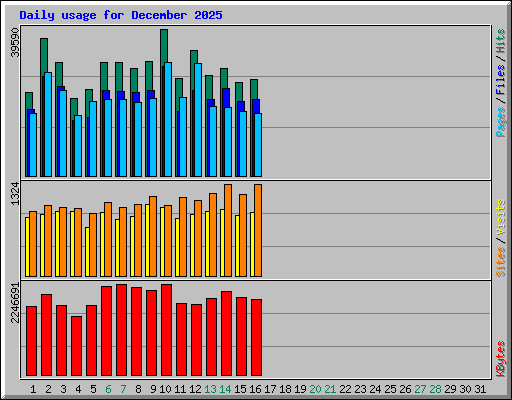Click the 2246691 axis value
Image resolution: width=512 pixels, height=400 pixels.
pos(15,303)
